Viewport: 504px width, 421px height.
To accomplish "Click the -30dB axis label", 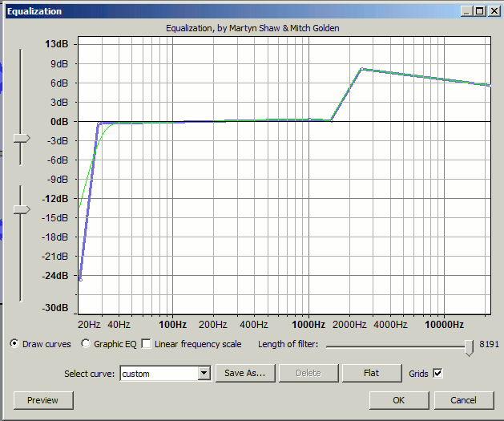I will (x=55, y=308).
